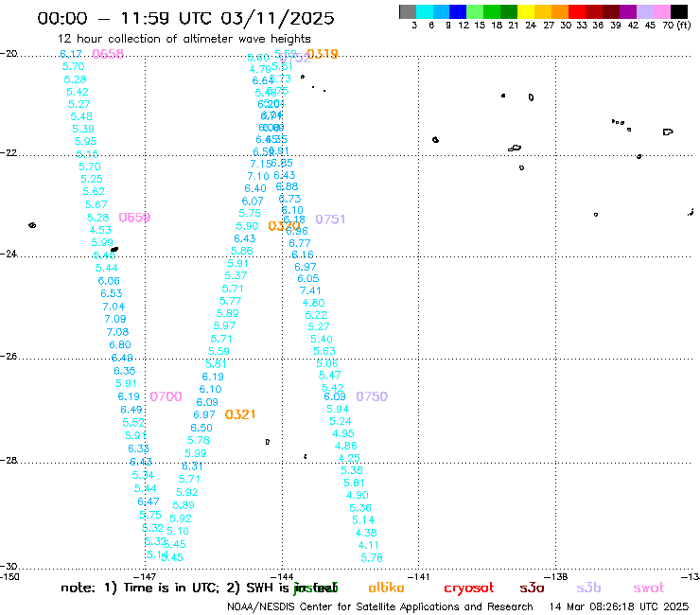Click the 'swot' satellite legend label
Image resolution: width=700 pixels, height=615 pixels.
(649, 589)
